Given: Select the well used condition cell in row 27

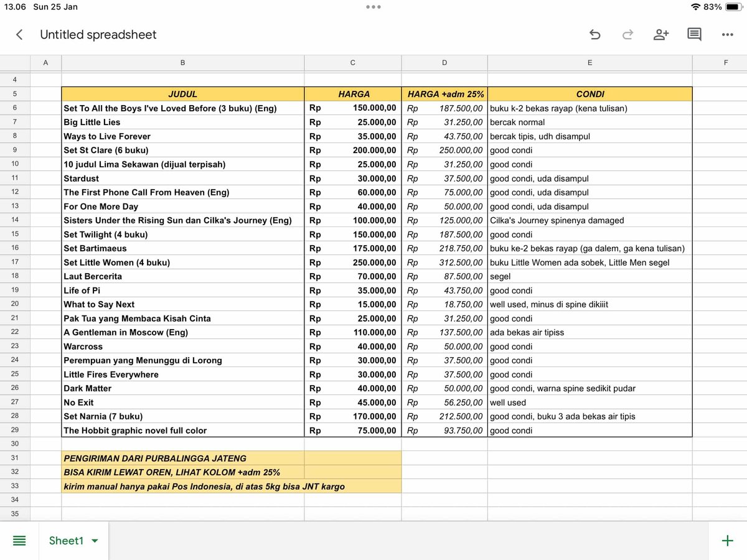Looking at the screenshot, I should click(590, 403).
